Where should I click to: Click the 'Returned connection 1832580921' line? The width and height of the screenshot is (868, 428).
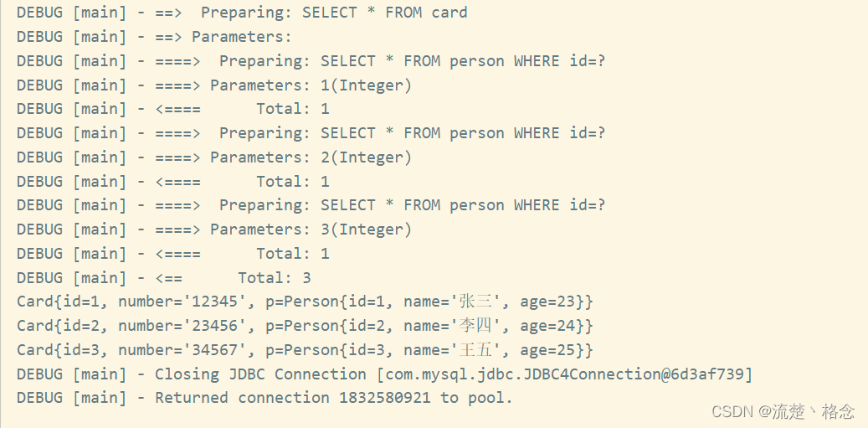pyautogui.click(x=265, y=398)
